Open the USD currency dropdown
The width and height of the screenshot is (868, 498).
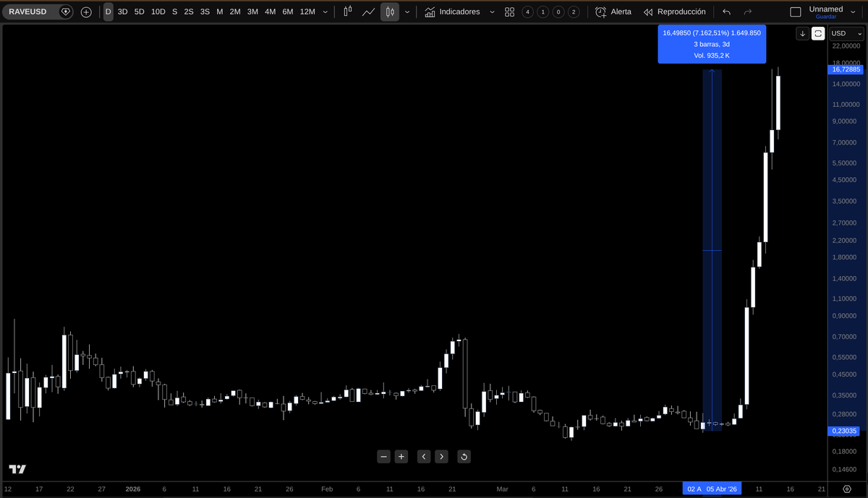click(845, 33)
